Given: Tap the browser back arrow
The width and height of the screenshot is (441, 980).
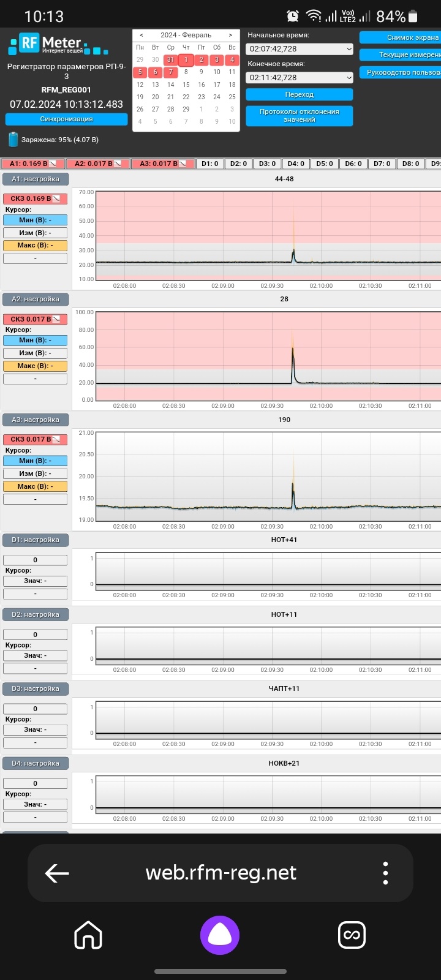Looking at the screenshot, I should tap(57, 873).
